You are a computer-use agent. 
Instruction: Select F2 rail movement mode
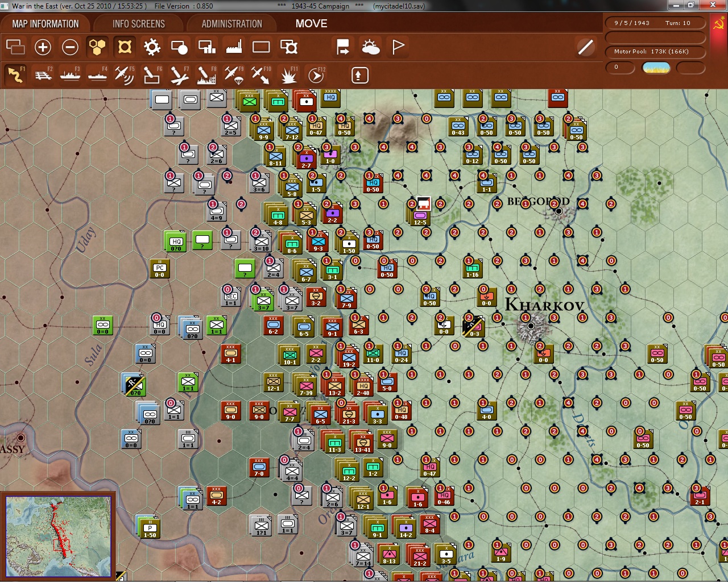tap(43, 75)
